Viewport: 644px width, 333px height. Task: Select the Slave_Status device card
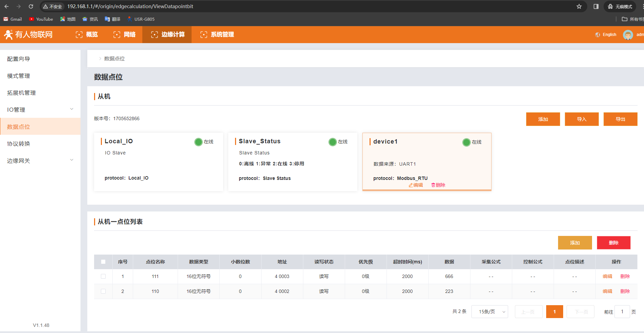[x=292, y=162]
